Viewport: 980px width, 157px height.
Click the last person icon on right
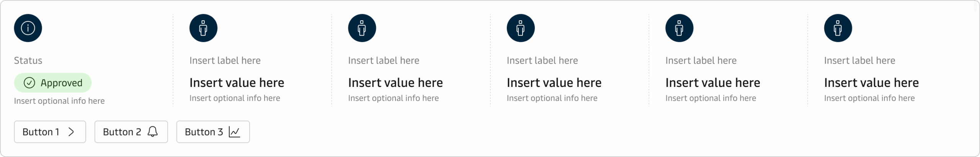[x=838, y=28]
